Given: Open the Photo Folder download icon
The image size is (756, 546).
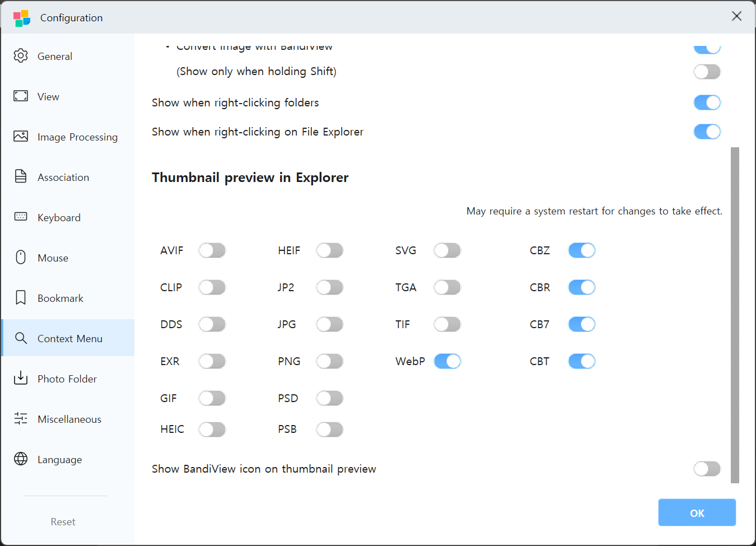Looking at the screenshot, I should pos(21,379).
